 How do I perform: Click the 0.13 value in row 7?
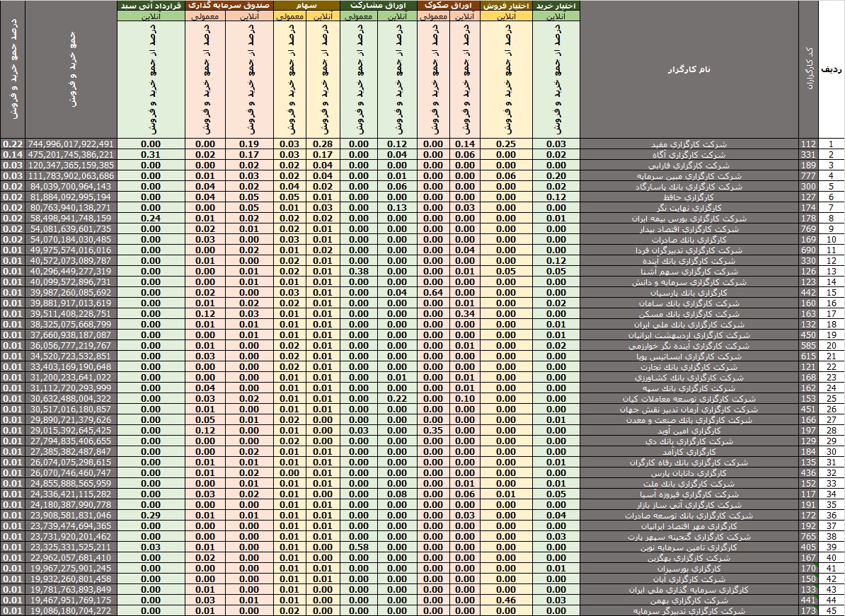click(397, 208)
